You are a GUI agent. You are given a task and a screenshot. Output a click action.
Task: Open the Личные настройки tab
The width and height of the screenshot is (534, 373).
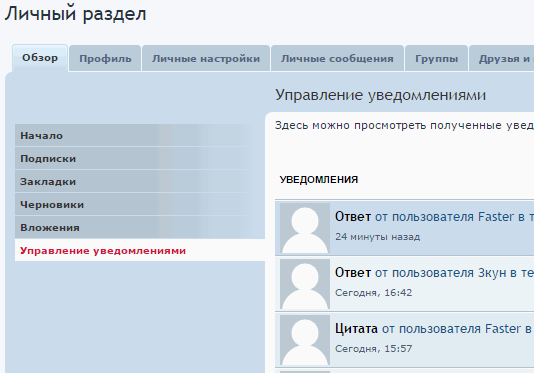tap(206, 59)
